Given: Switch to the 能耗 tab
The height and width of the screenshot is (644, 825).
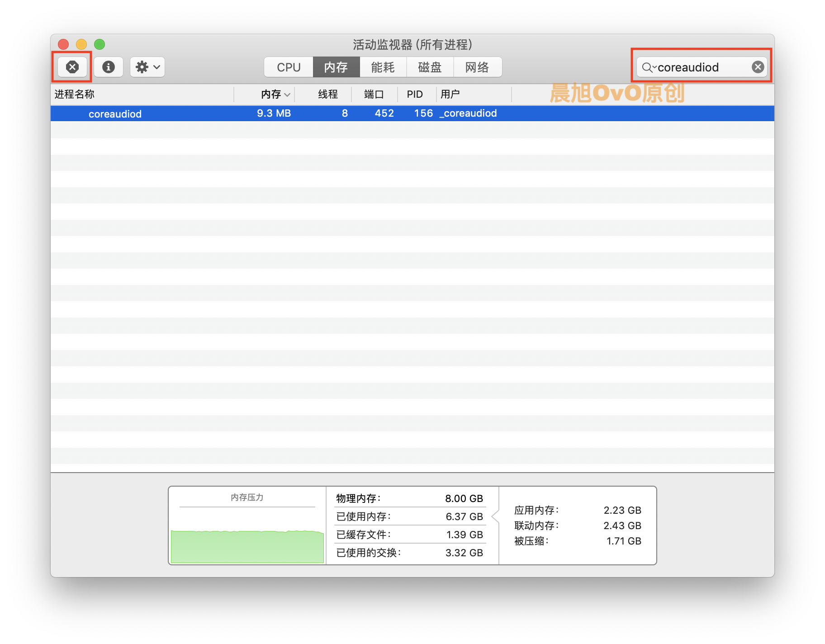Looking at the screenshot, I should tap(383, 67).
